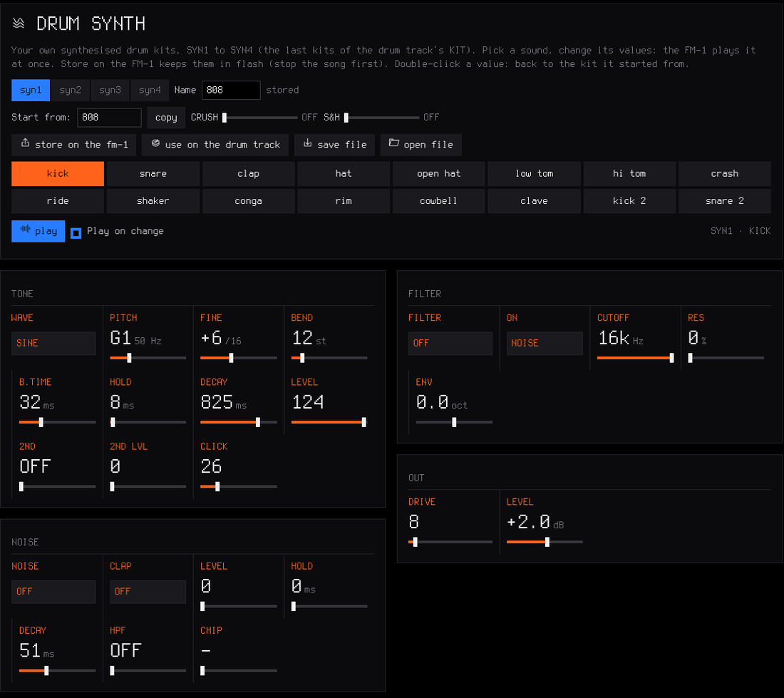Click the Out LEVEL slider showing +2.0 dB

(545, 542)
